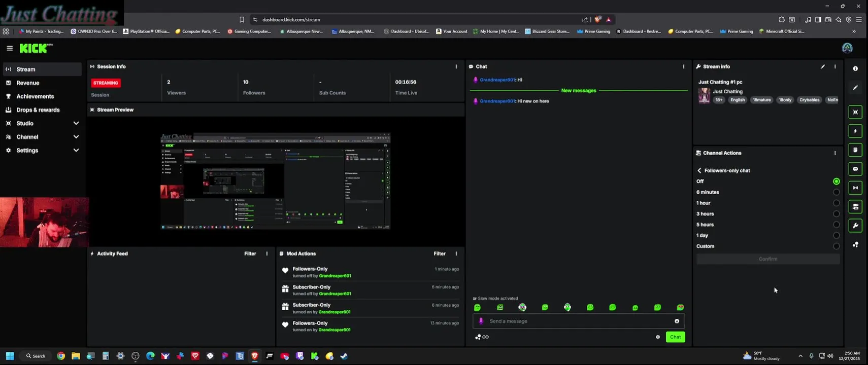
Task: Edit stream info with the pencil icon
Action: (823, 66)
